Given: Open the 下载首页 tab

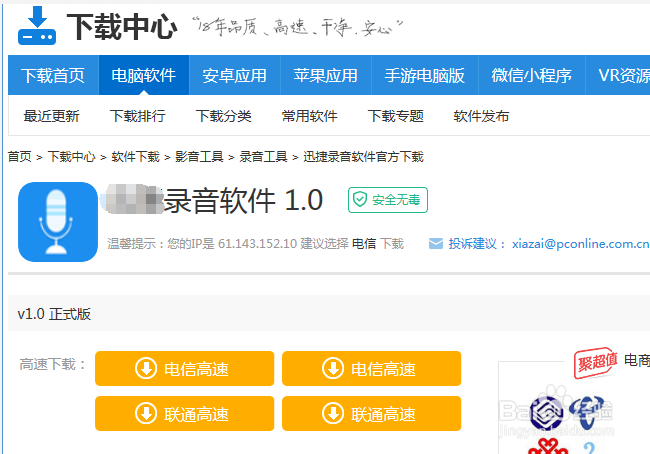Looking at the screenshot, I should [x=53, y=75].
